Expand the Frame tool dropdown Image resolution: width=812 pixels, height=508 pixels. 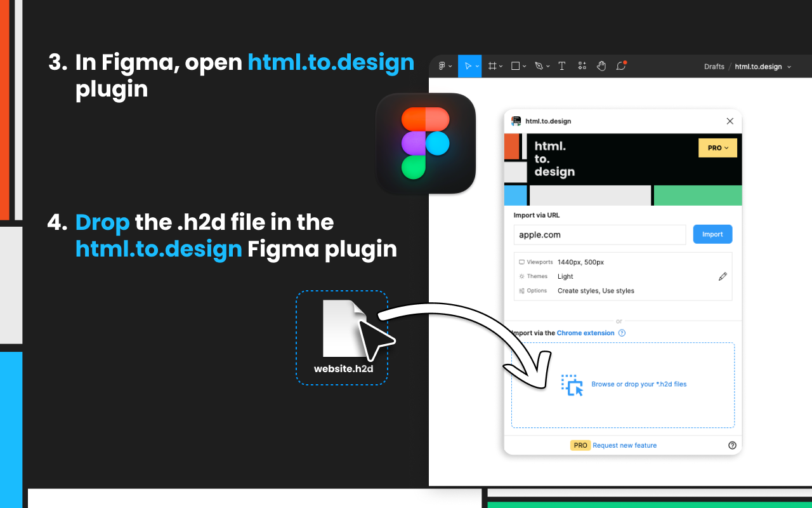pos(502,66)
